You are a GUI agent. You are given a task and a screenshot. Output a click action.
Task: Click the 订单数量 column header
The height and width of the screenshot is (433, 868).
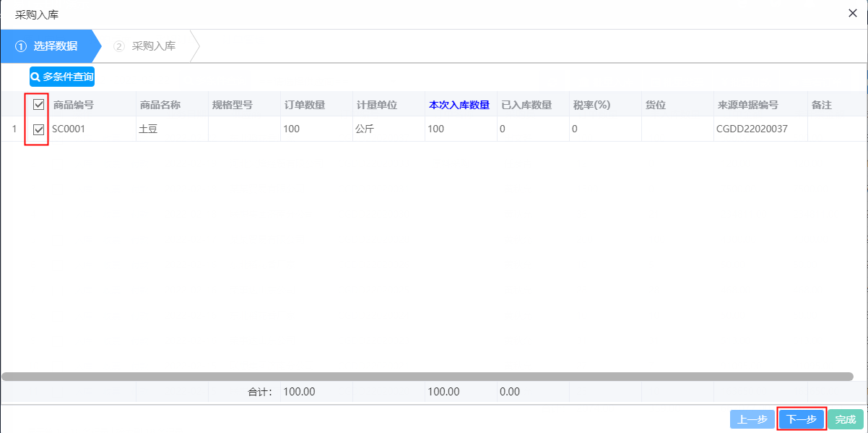[x=305, y=103]
